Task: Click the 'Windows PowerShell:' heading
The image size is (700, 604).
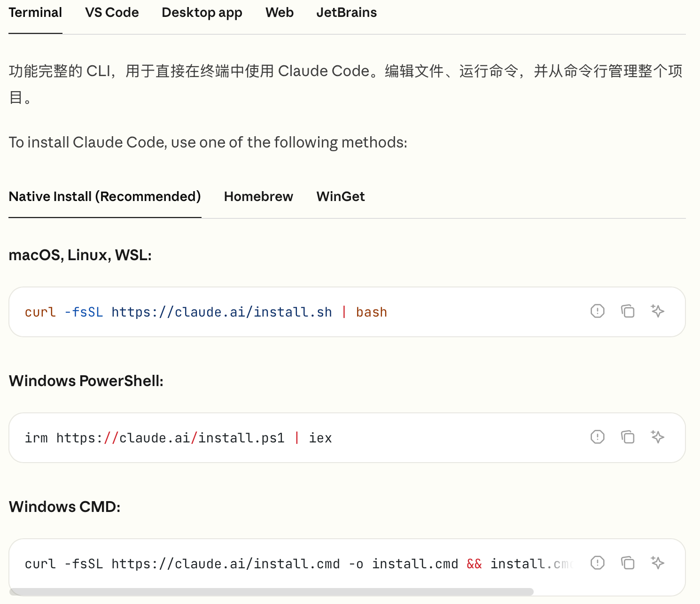Action: (x=86, y=381)
